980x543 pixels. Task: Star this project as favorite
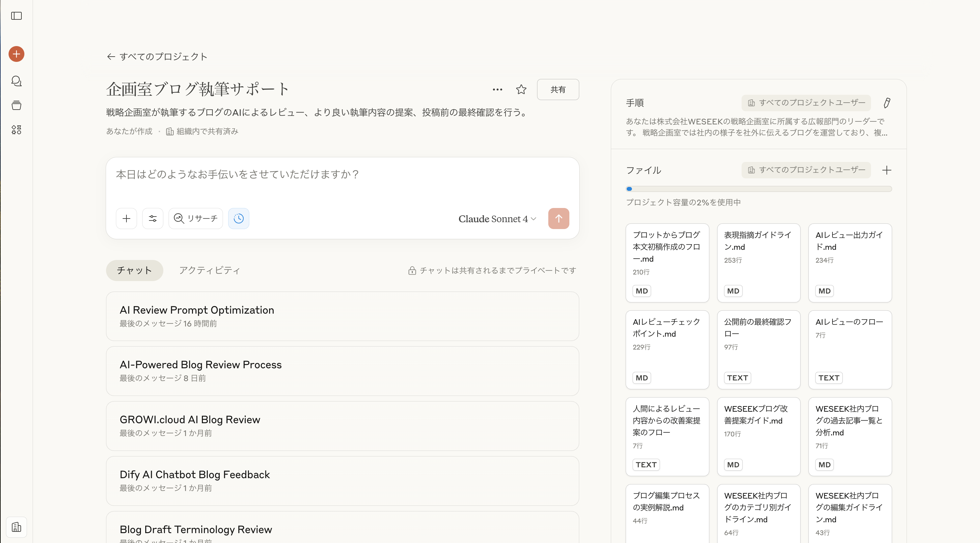[x=521, y=90]
